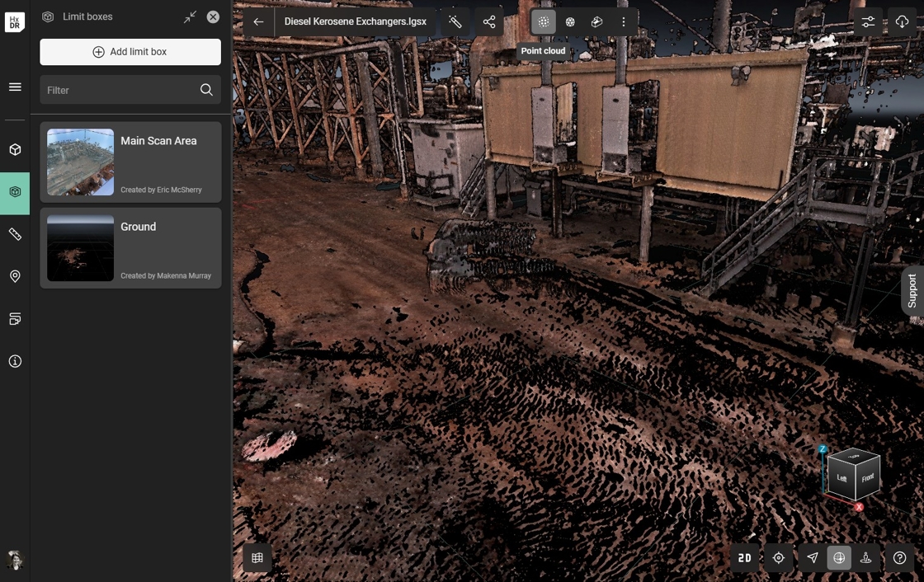Open the info panel in sidebar
The image size is (924, 582).
click(15, 361)
